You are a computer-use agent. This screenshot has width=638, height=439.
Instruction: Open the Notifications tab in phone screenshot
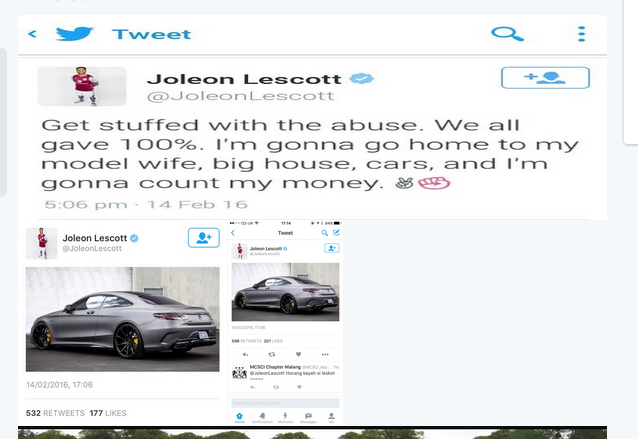click(262, 417)
